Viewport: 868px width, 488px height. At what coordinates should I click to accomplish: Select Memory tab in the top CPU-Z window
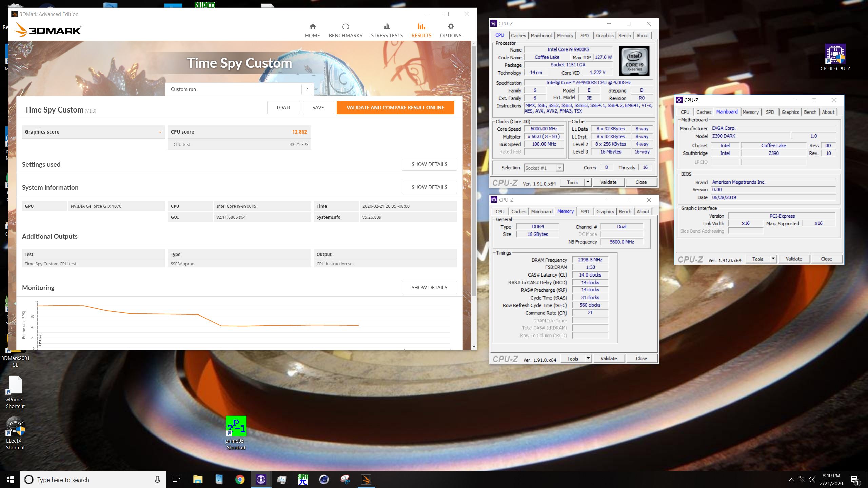coord(565,36)
